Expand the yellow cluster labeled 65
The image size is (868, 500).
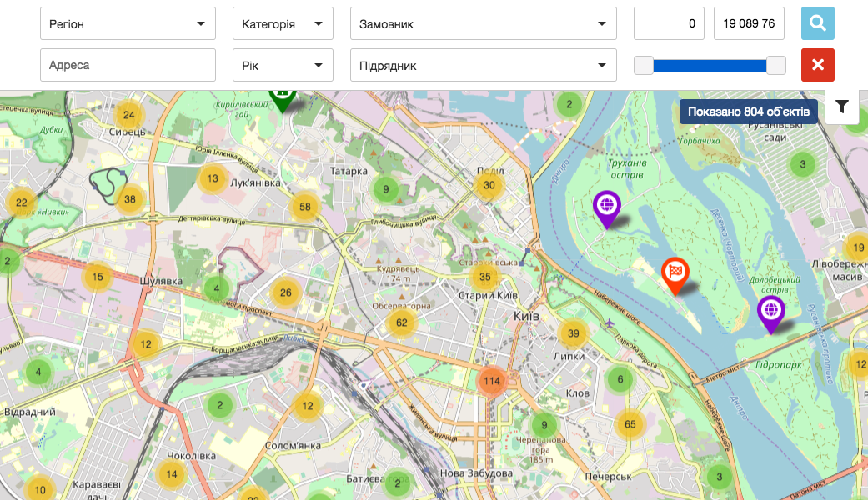pyautogui.click(x=630, y=424)
